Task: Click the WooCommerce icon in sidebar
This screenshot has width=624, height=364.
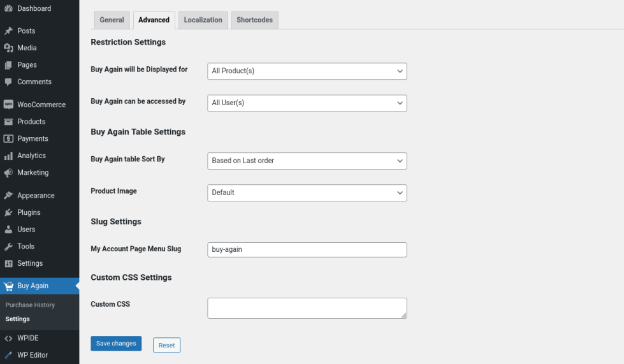Action: coord(8,105)
